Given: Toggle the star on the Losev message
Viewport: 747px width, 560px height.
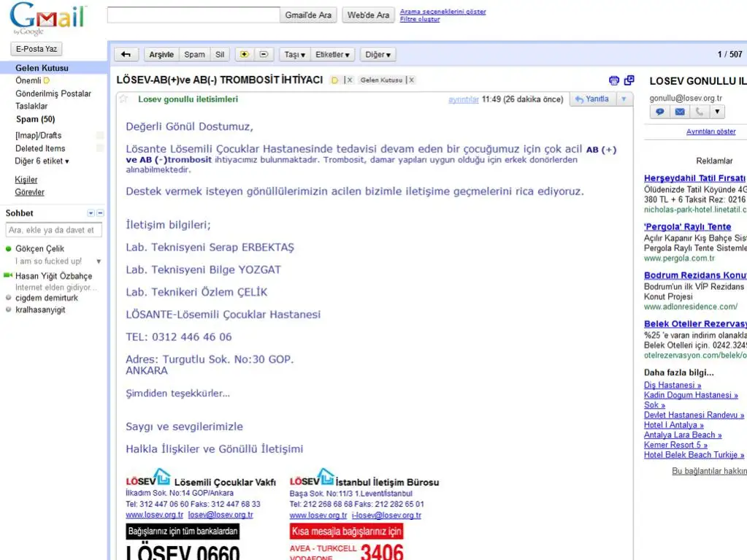Looking at the screenshot, I should coord(124,99).
